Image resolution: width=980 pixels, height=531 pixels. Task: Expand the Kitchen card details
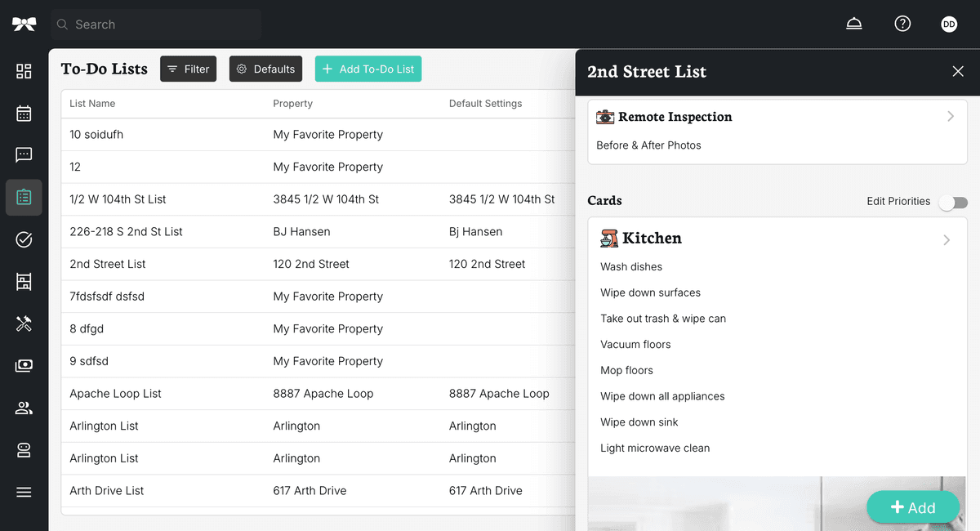pyautogui.click(x=947, y=239)
